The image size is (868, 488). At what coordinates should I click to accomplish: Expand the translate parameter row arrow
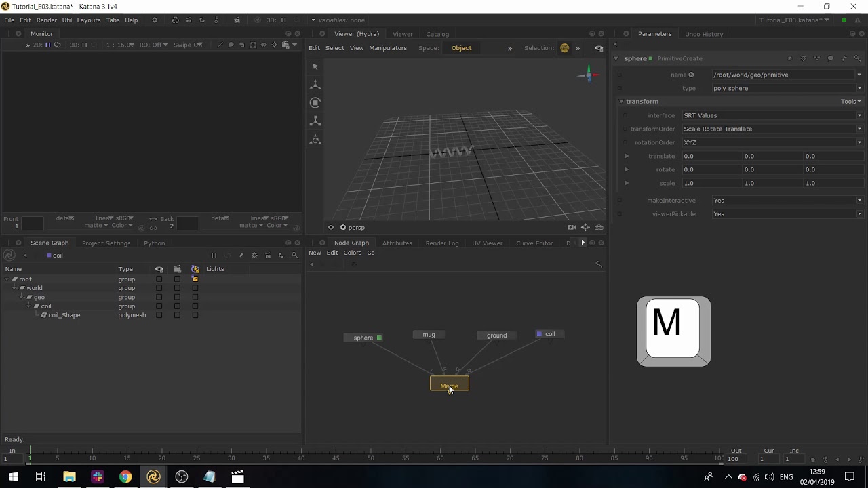click(x=627, y=156)
